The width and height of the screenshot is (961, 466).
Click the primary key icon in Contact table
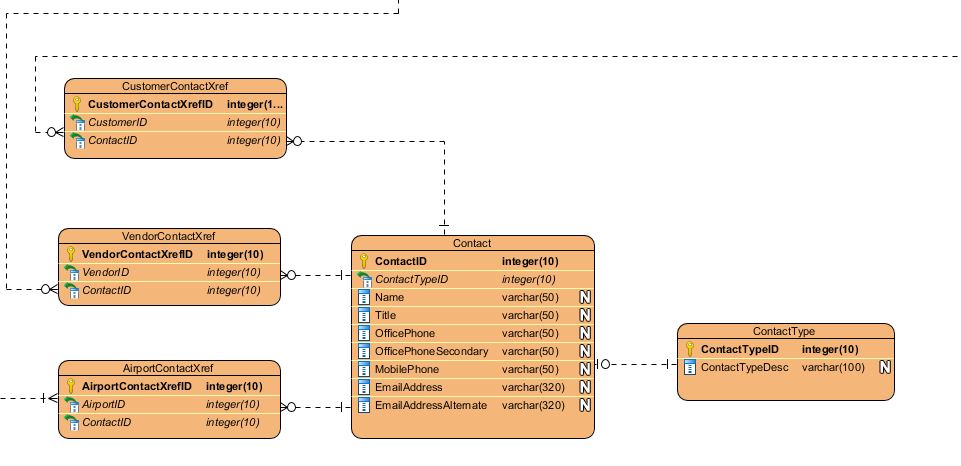click(x=364, y=261)
